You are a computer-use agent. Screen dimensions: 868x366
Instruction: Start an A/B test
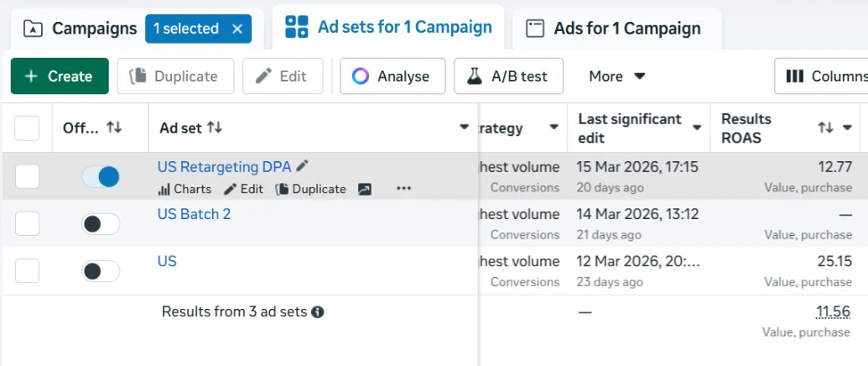509,76
